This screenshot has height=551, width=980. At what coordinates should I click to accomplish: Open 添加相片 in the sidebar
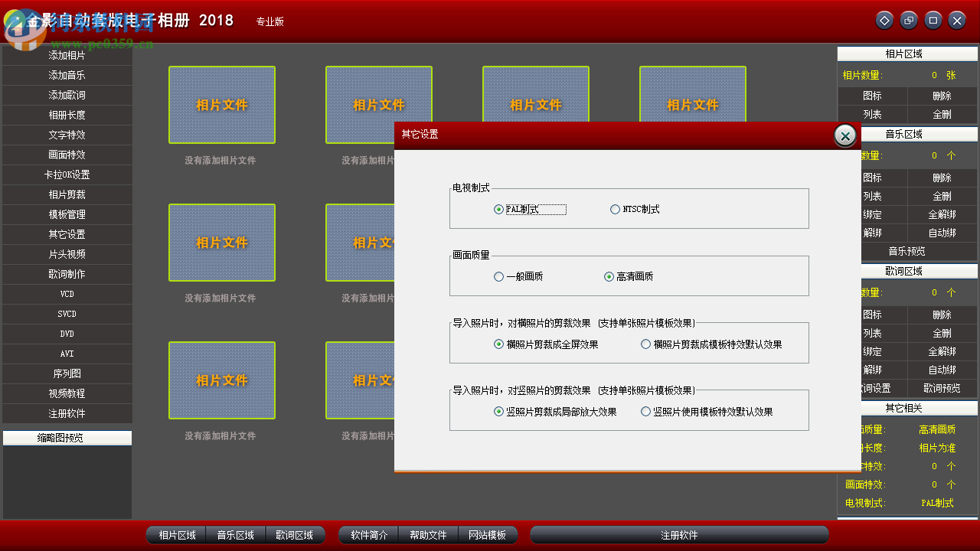coord(67,55)
